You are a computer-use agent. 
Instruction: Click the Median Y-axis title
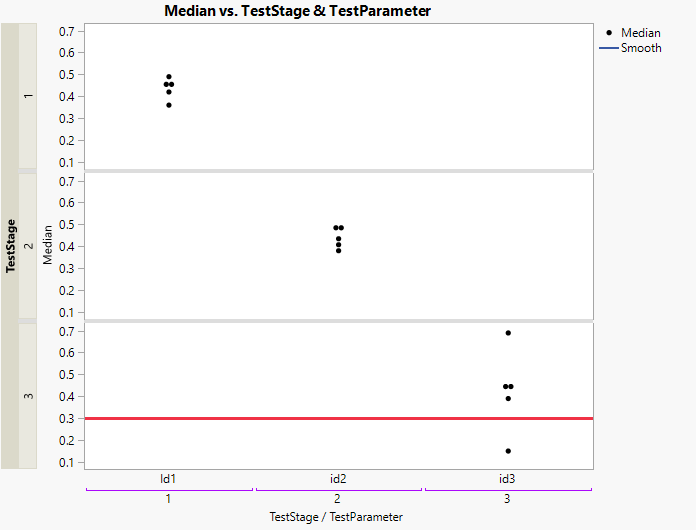[x=48, y=245]
